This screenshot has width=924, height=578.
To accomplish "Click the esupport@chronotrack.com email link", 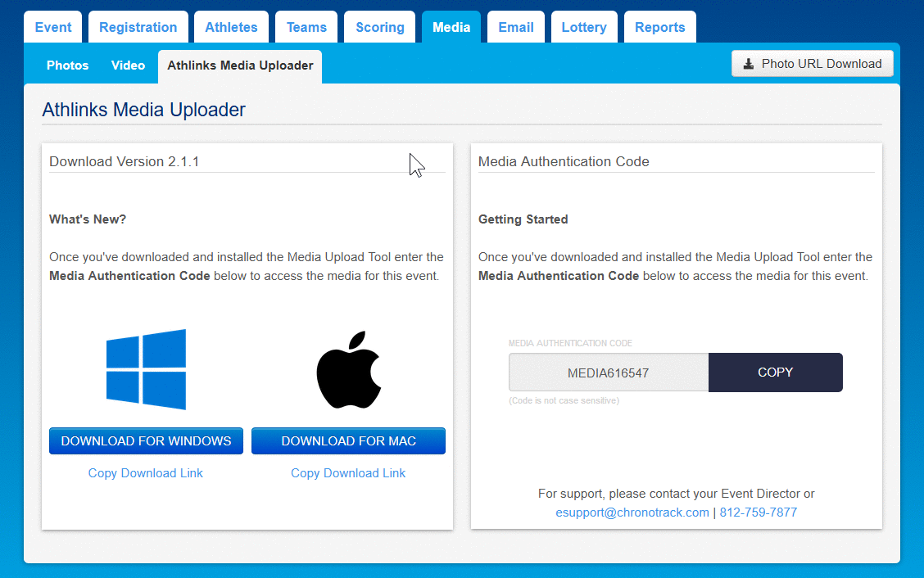I will tap(632, 513).
